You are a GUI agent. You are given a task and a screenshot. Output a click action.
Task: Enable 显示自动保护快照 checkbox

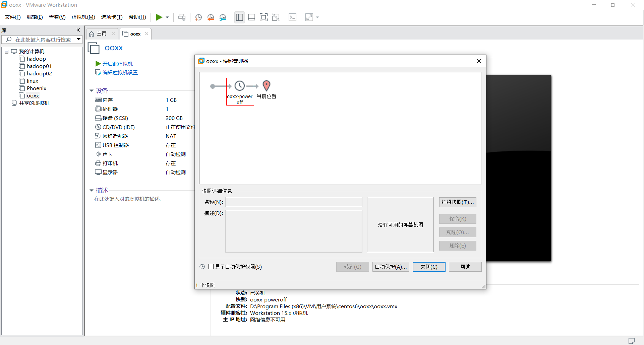(x=211, y=267)
